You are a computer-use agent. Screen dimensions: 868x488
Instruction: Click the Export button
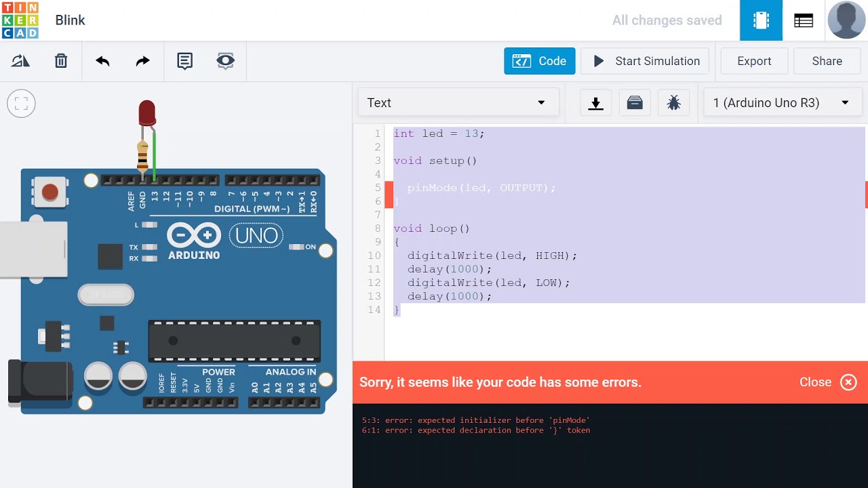tap(754, 61)
